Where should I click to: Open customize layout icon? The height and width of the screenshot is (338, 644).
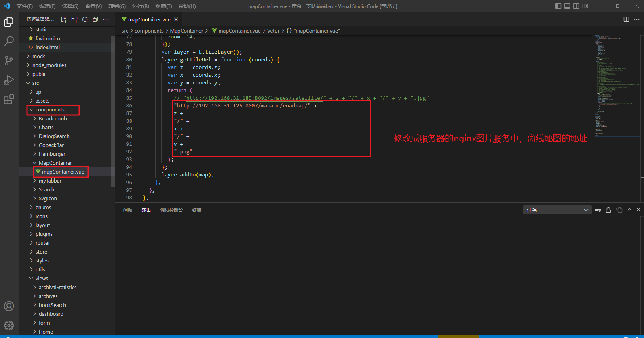pyautogui.click(x=585, y=6)
